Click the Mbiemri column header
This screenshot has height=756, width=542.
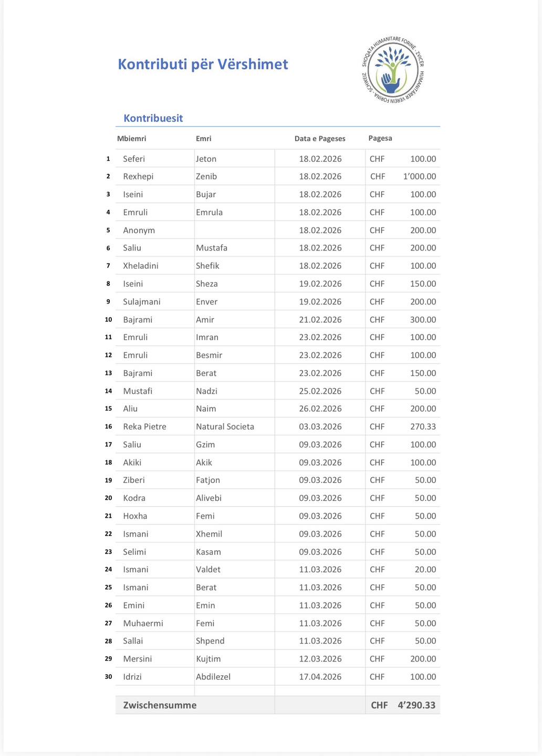[131, 139]
